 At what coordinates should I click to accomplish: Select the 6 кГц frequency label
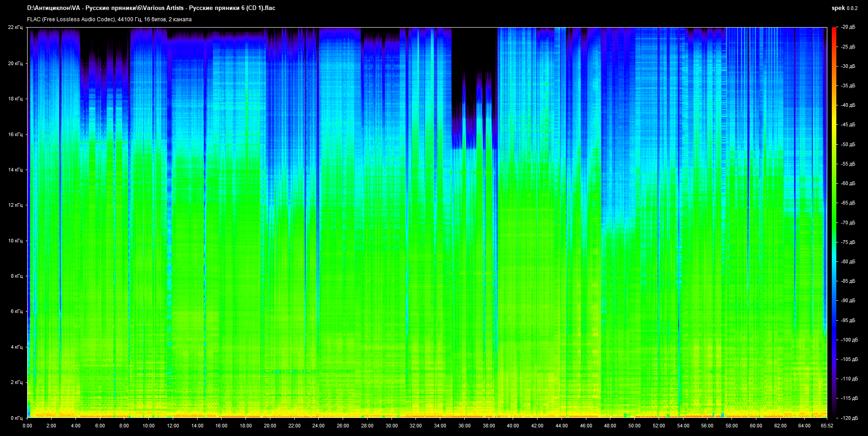pos(17,311)
